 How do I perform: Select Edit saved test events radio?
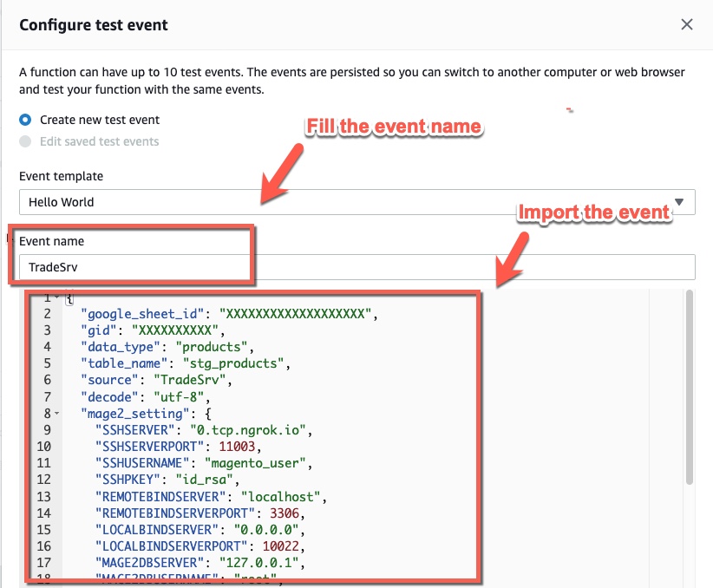click(x=25, y=141)
